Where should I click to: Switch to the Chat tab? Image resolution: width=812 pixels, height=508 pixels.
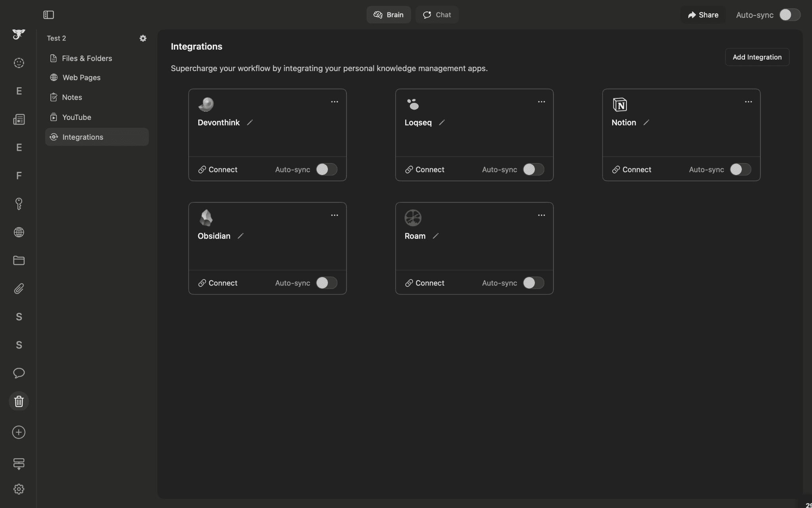coord(437,15)
